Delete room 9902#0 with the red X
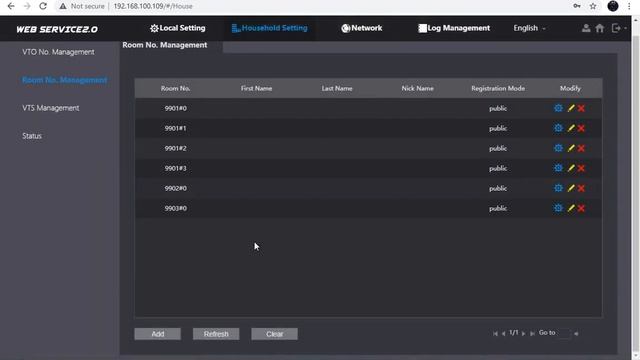Image resolution: width=640 pixels, height=360 pixels. 581,188
